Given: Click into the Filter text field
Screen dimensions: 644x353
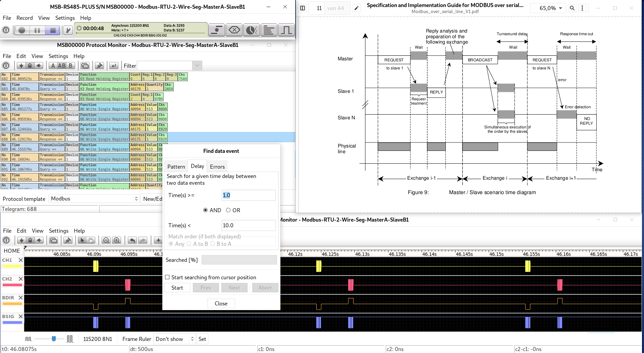Looking at the screenshot, I should [x=165, y=66].
